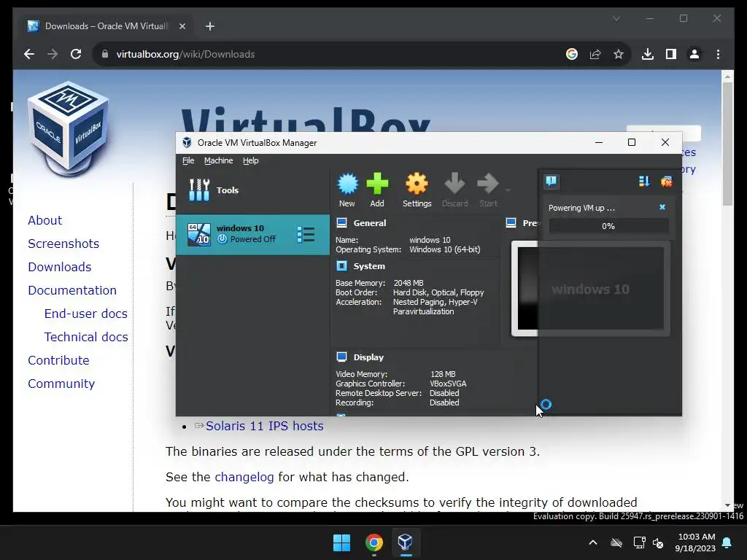
Task: Open the End-user docs link
Action: [x=86, y=314]
